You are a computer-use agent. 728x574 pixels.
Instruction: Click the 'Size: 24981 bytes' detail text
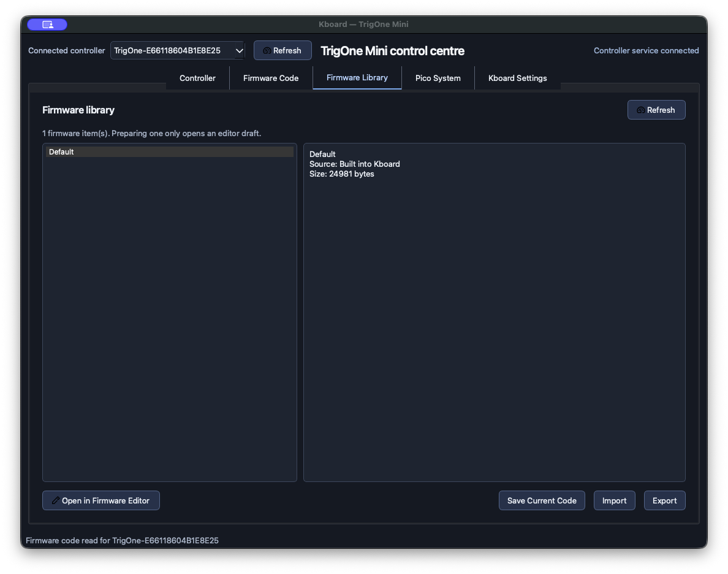pos(342,174)
